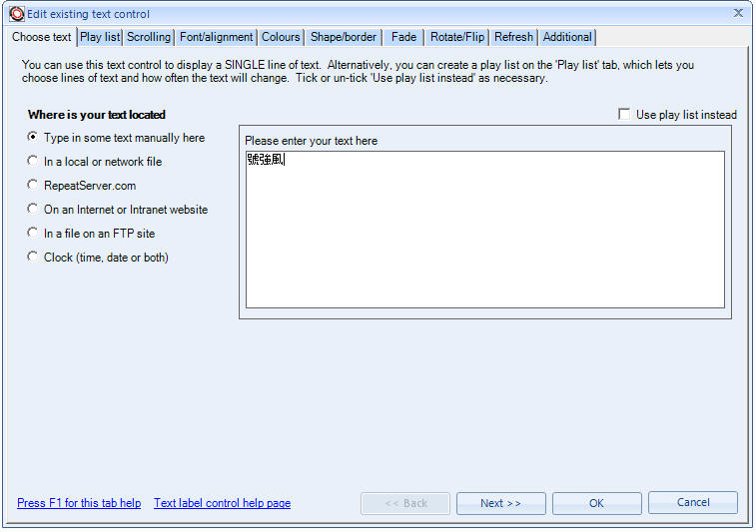Go to the Shape/border tab
The width and height of the screenshot is (756, 532).
pos(344,37)
